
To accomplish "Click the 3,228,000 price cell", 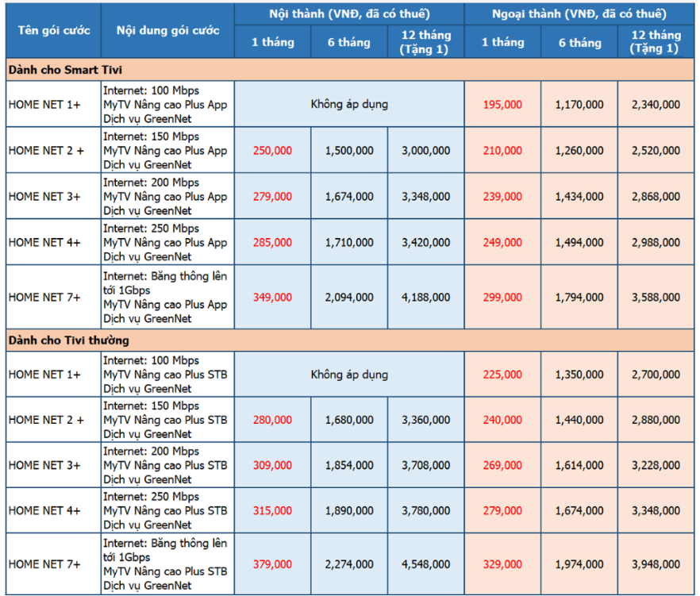I will click(656, 465).
